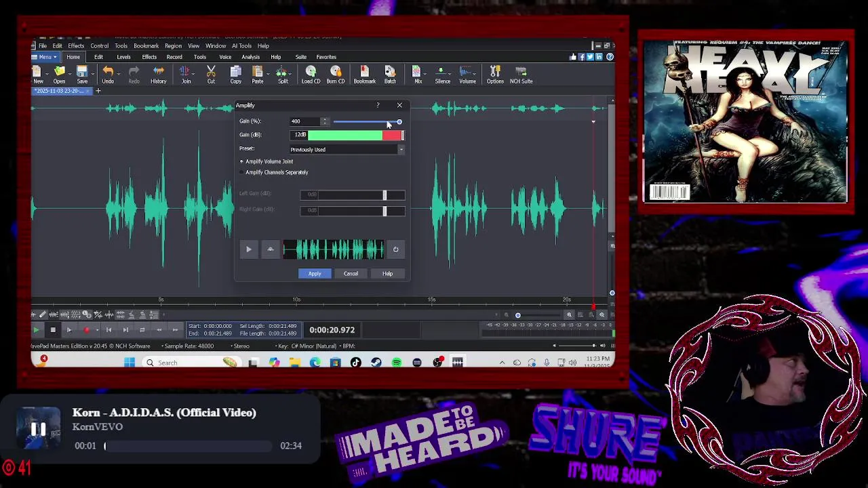Add a new file tab with plus
Viewport: 868px width, 488px height.
98,91
